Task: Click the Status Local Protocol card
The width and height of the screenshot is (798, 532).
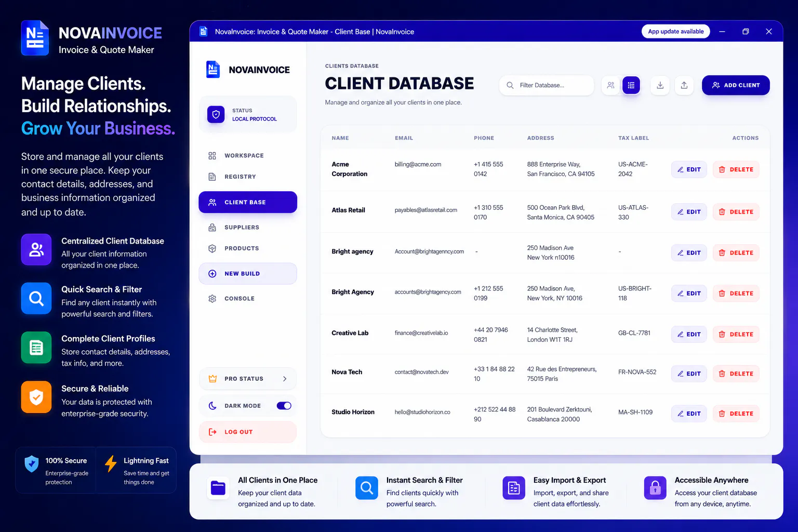Action: [248, 114]
